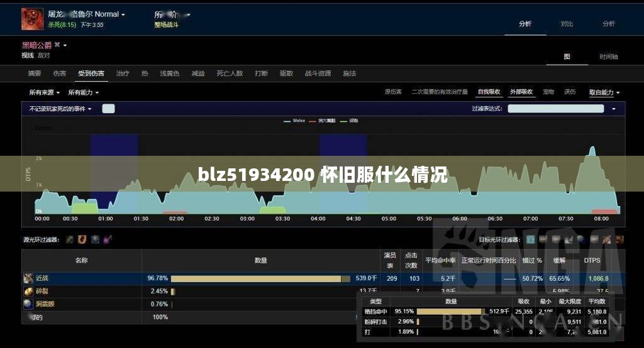The image size is (644, 348).
Task: Sort the table by 缓解 column header
Action: [559, 260]
